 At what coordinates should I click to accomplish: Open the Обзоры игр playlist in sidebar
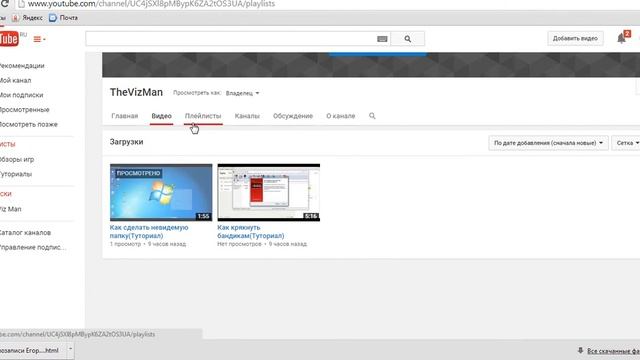tap(17, 160)
